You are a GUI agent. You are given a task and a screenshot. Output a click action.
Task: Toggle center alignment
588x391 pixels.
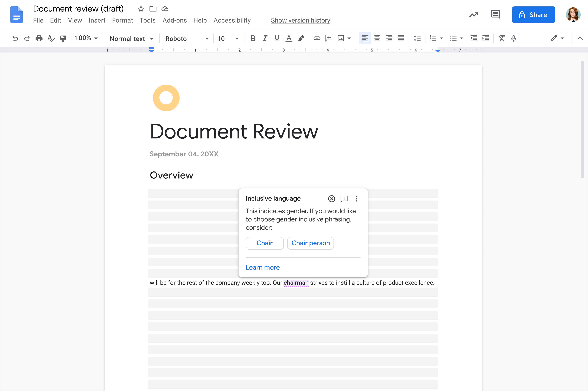click(x=377, y=38)
